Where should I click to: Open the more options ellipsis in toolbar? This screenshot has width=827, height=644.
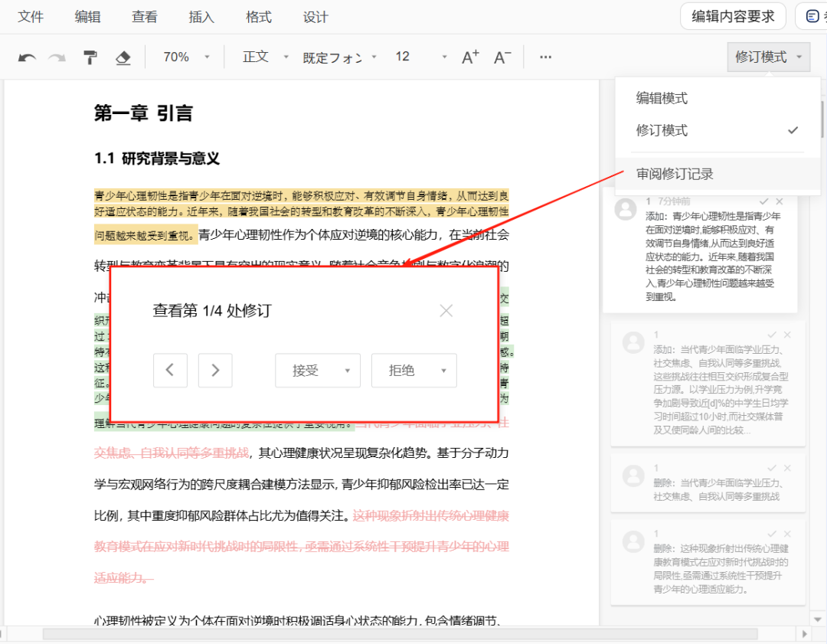(545, 57)
